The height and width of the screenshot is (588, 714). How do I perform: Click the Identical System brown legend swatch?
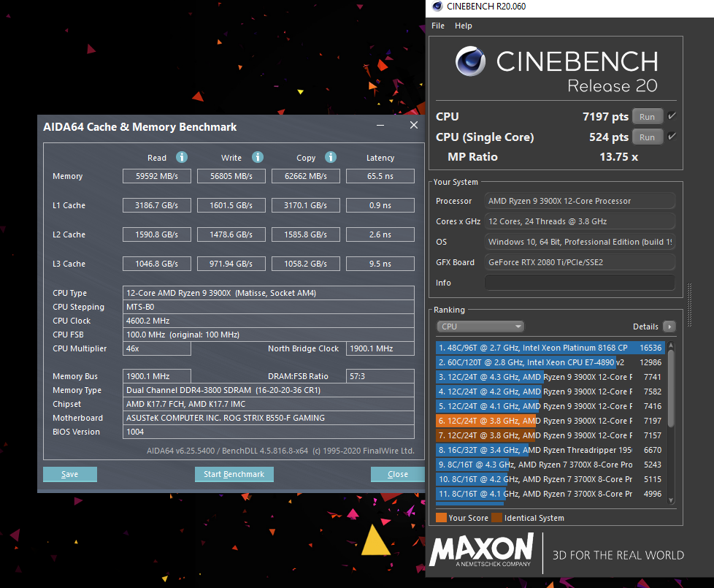point(496,518)
